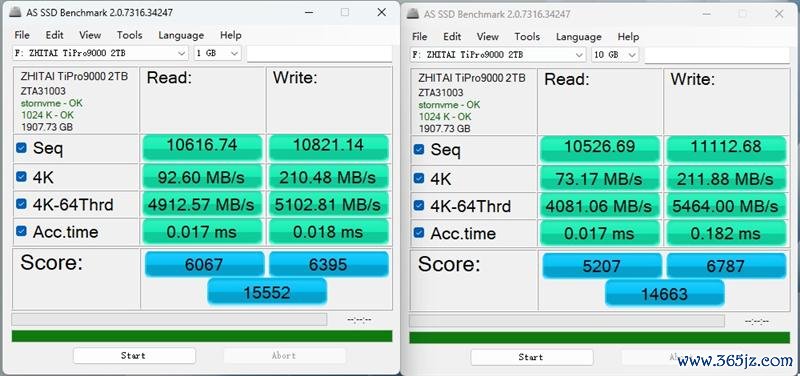The width and height of the screenshot is (800, 376).
Task: Open the Edit menu in the left window
Action: pyautogui.click(x=54, y=35)
